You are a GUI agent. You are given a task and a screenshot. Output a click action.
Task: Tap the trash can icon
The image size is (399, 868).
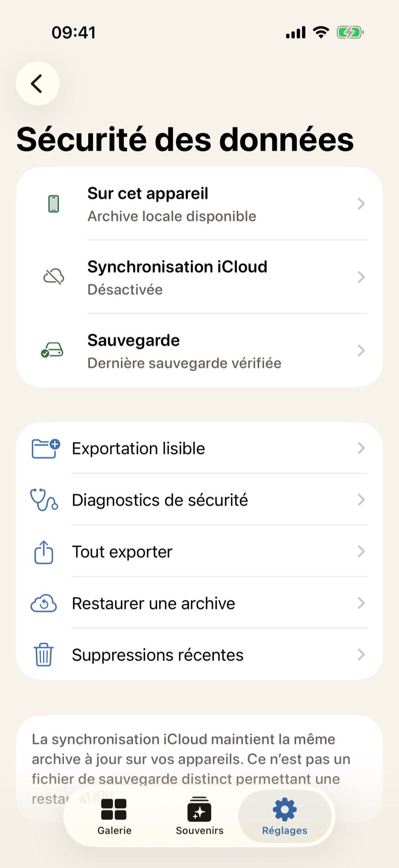click(44, 655)
